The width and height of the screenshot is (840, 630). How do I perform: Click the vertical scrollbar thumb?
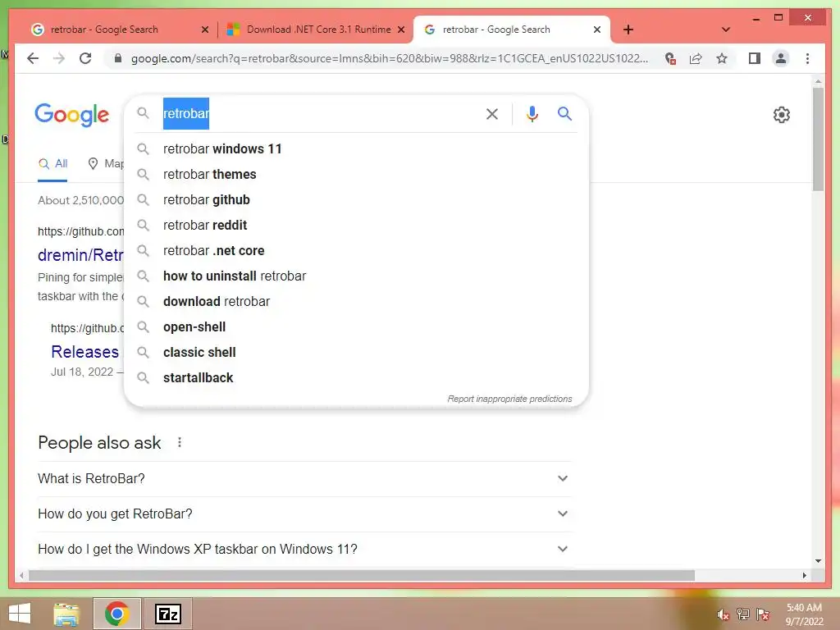[818, 139]
